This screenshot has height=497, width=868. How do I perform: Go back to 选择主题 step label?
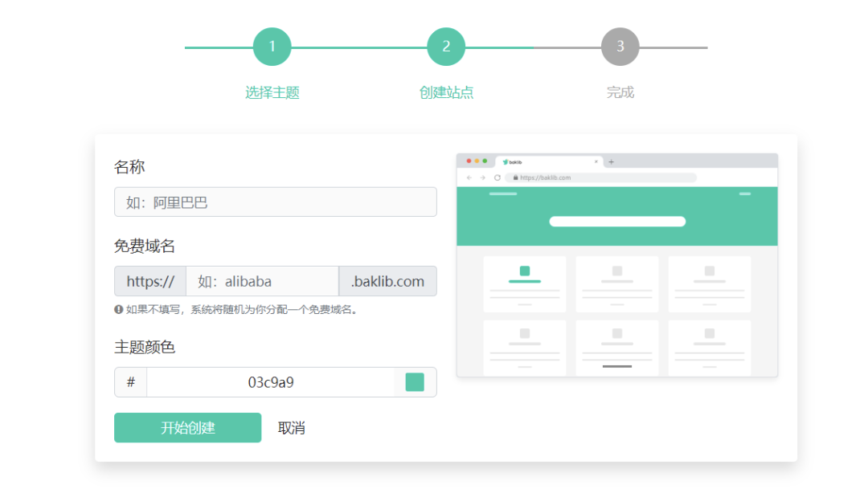click(272, 92)
